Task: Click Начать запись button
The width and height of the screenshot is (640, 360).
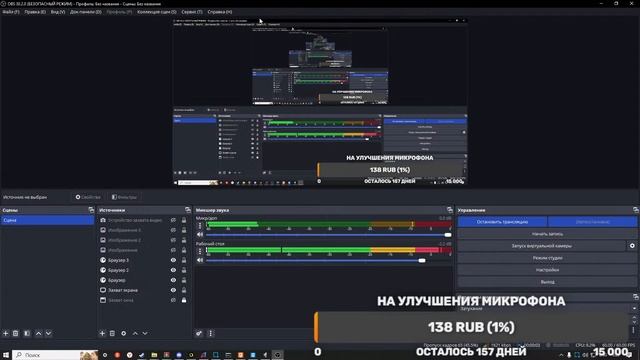Action: point(547,234)
